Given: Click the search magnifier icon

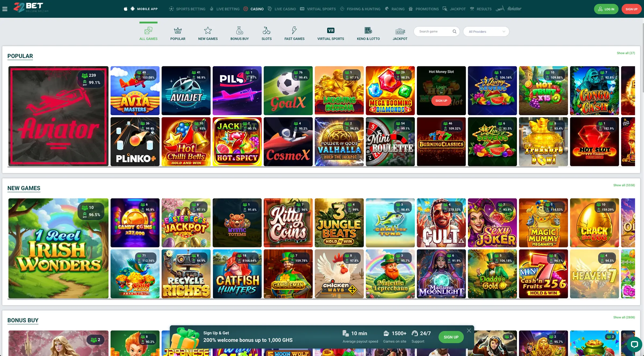Looking at the screenshot, I should point(454,31).
